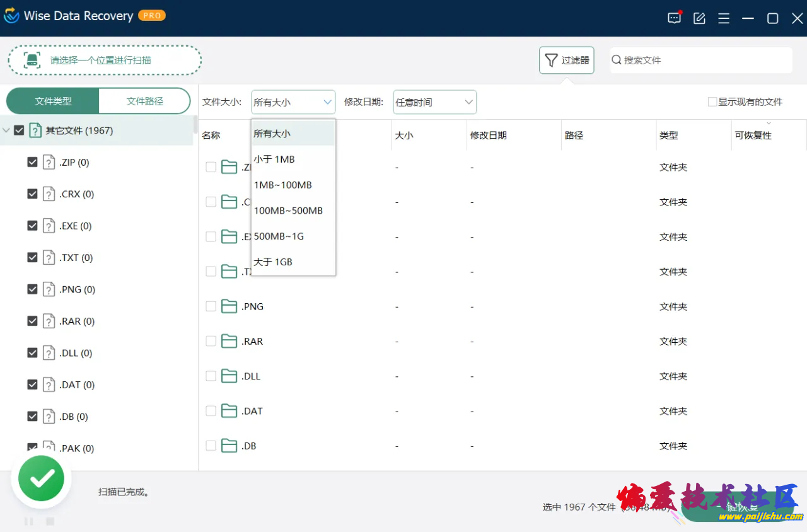807x532 pixels.
Task: Collapse the 其它文件 (1967) tree node
Action: (x=6, y=130)
